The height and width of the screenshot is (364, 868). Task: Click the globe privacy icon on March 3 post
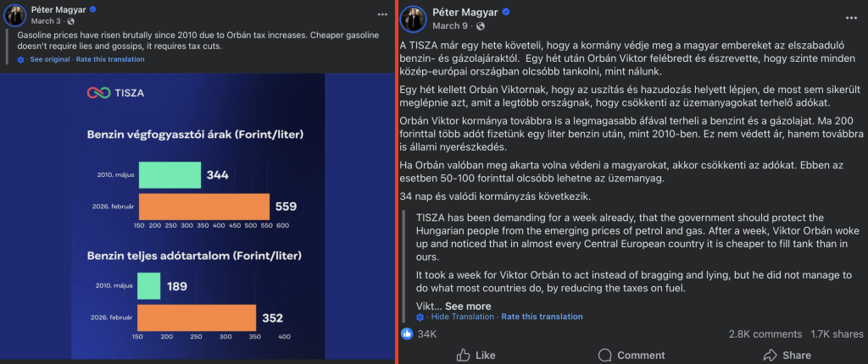[x=70, y=19]
